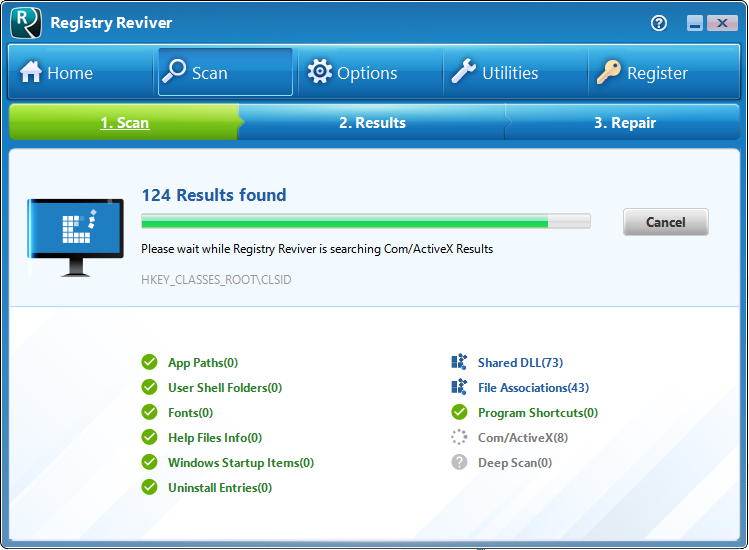Click the scan progress bar
The height and width of the screenshot is (550, 749).
[x=366, y=221]
